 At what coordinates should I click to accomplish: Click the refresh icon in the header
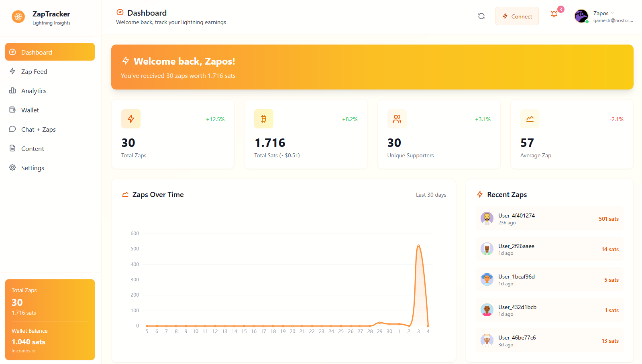click(481, 16)
